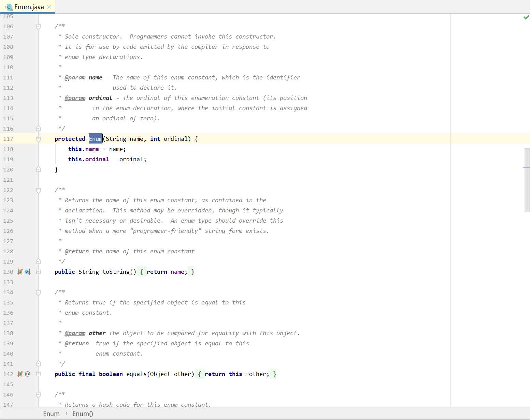Click 'this.ordinal' on line 119
The image size is (530, 420).
click(x=89, y=159)
